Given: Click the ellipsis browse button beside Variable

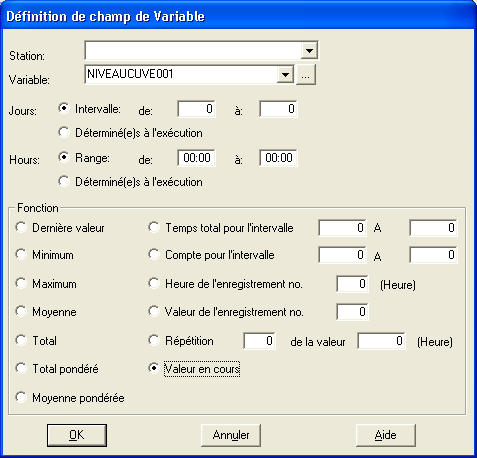Looking at the screenshot, I should (x=306, y=75).
